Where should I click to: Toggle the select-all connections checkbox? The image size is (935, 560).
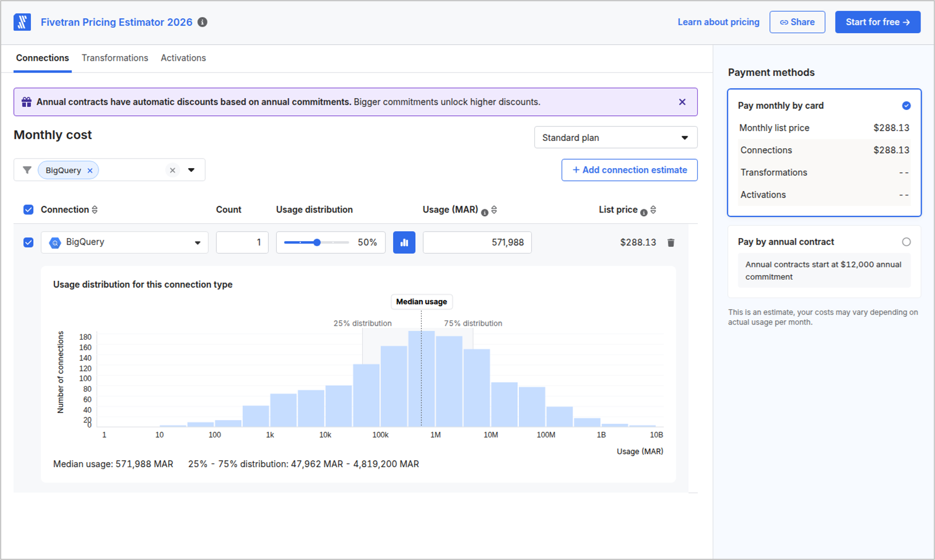click(28, 210)
